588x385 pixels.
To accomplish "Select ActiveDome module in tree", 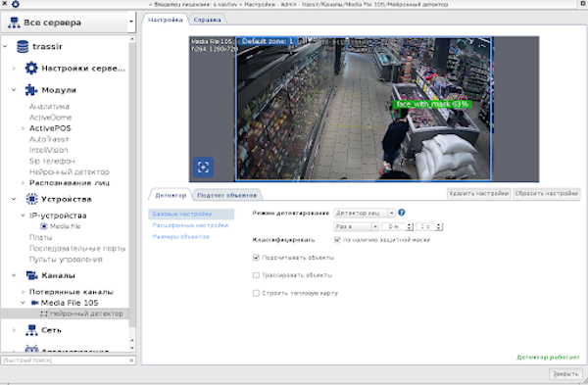I will [50, 118].
